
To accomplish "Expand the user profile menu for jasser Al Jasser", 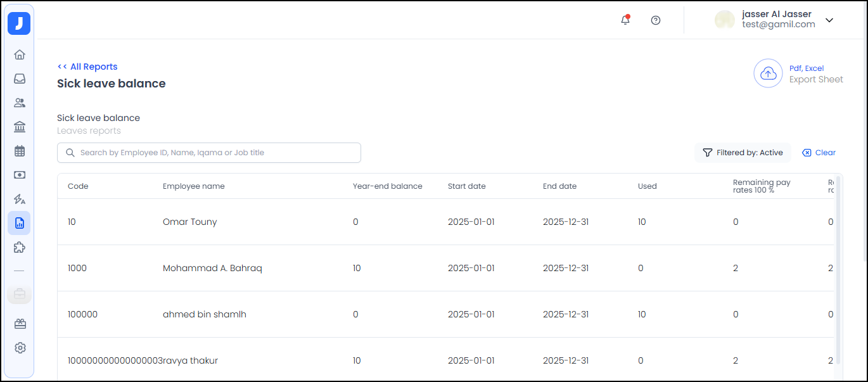I will coord(829,20).
